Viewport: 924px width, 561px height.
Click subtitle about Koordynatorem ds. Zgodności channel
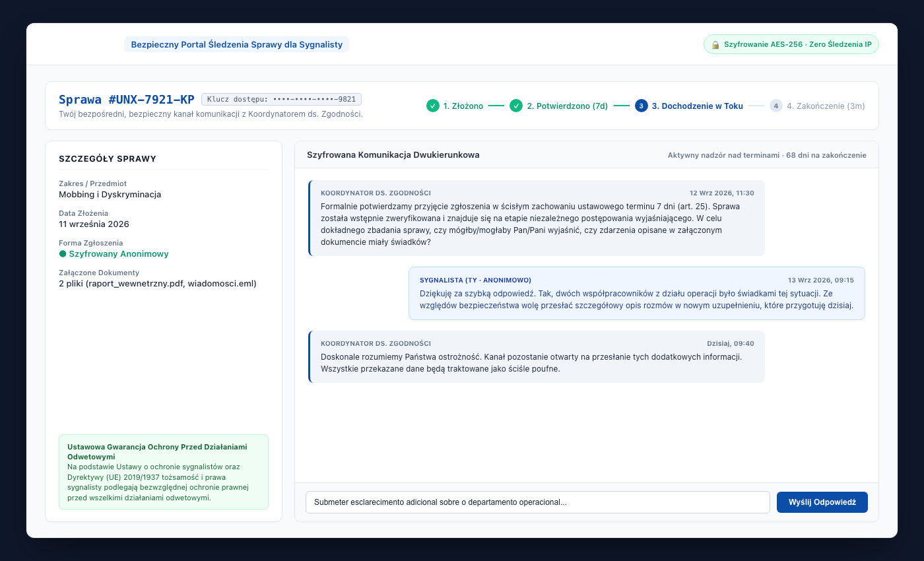click(211, 114)
